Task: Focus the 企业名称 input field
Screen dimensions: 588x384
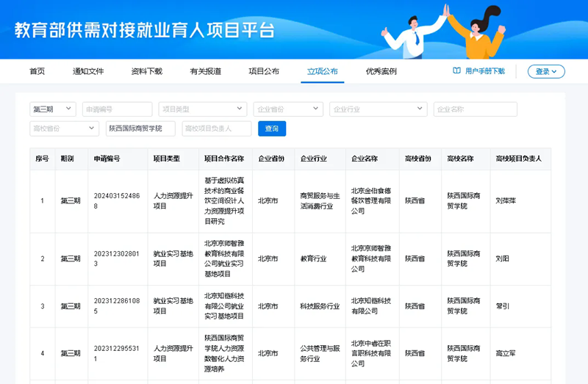Action: pos(475,109)
